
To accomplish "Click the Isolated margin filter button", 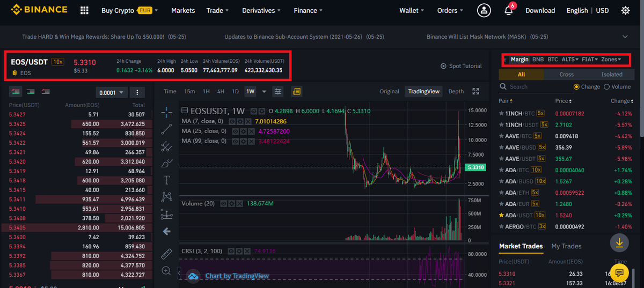I will click(611, 75).
